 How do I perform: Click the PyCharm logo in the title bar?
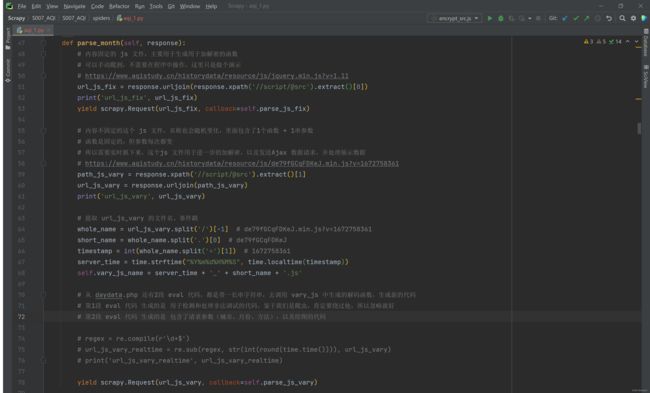9,6
